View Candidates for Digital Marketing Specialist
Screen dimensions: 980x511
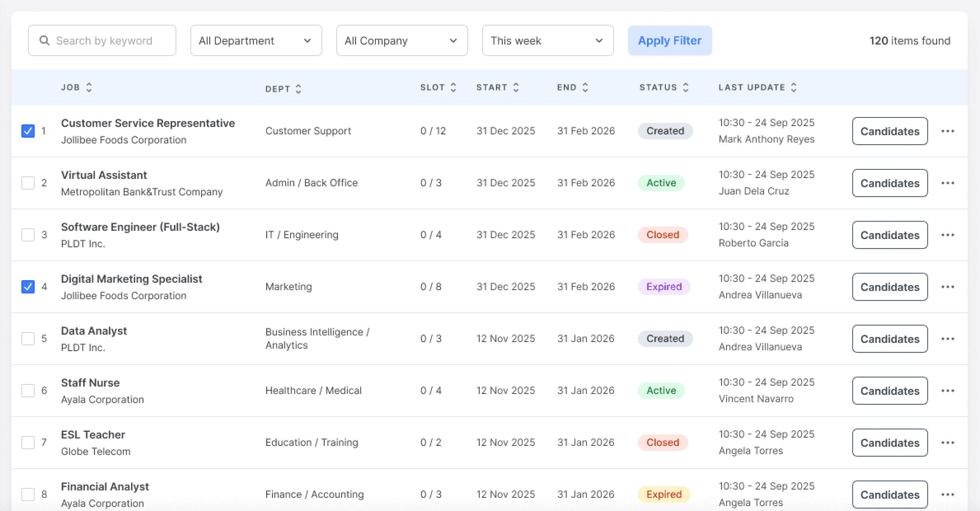point(889,287)
